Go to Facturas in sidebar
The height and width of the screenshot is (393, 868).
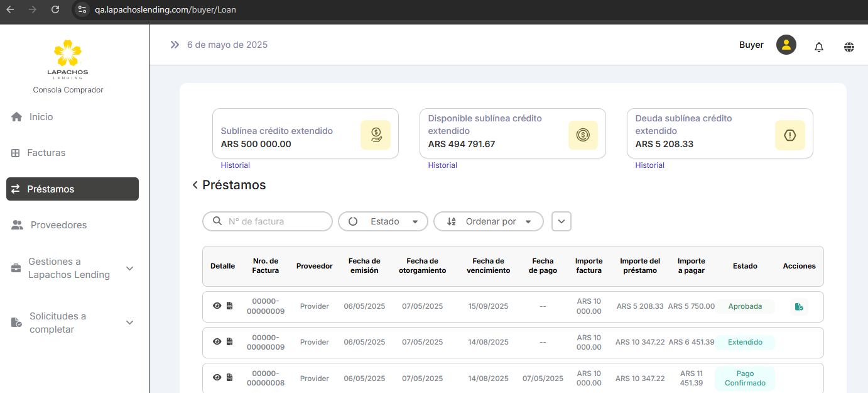click(46, 153)
